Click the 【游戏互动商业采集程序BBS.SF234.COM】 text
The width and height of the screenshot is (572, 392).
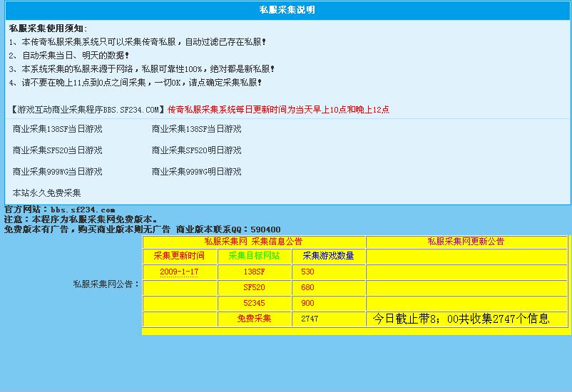pos(88,110)
